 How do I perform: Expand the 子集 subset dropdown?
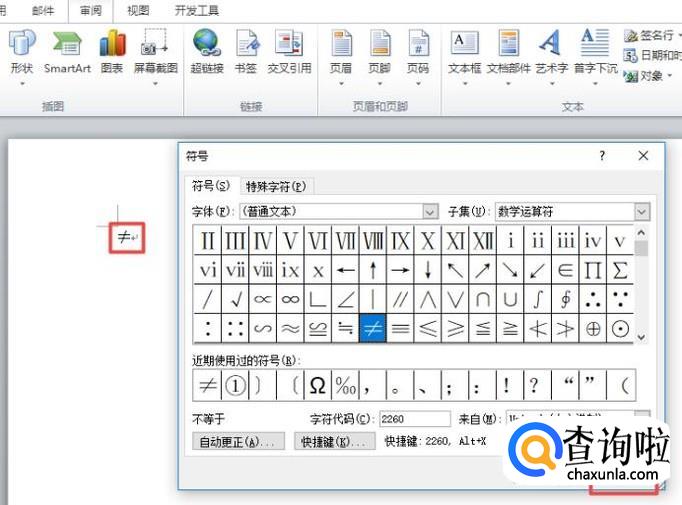tap(641, 212)
